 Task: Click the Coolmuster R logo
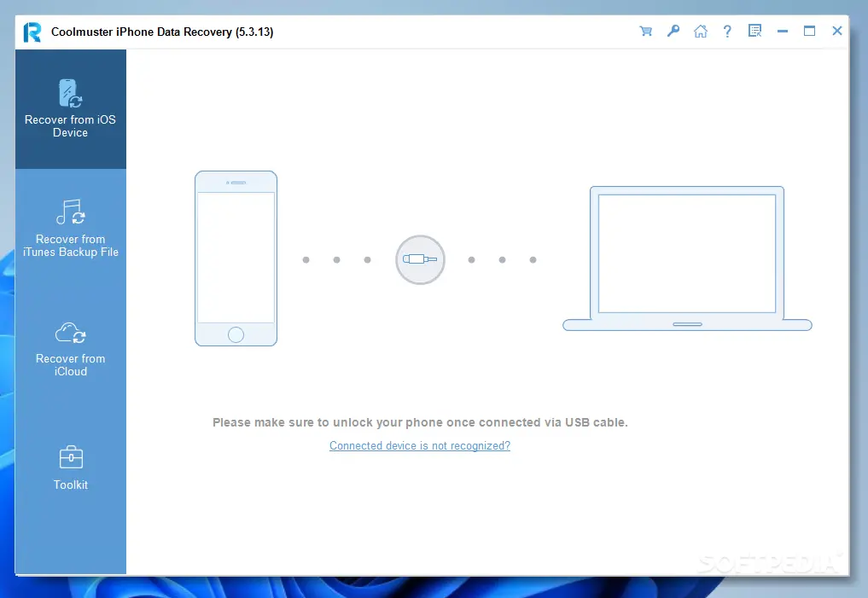pyautogui.click(x=32, y=32)
